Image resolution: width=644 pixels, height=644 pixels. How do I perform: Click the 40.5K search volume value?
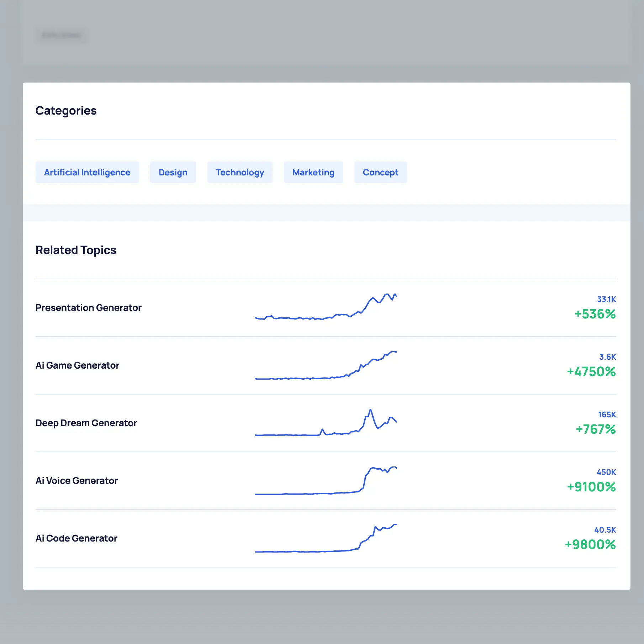(x=605, y=530)
